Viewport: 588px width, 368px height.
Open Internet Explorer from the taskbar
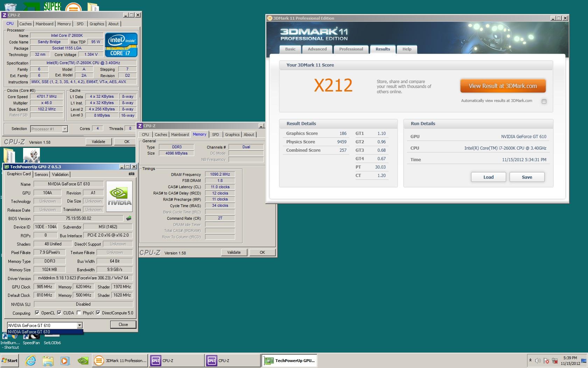click(31, 360)
